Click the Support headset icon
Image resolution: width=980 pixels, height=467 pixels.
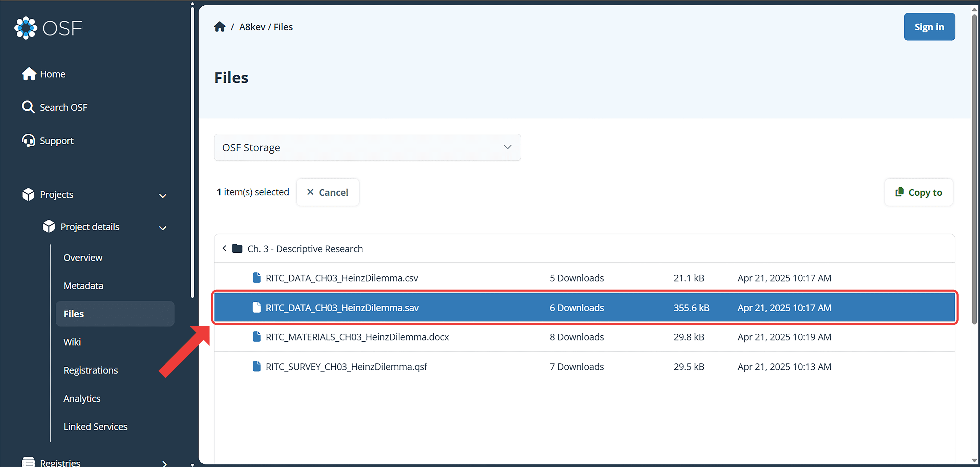[28, 141]
